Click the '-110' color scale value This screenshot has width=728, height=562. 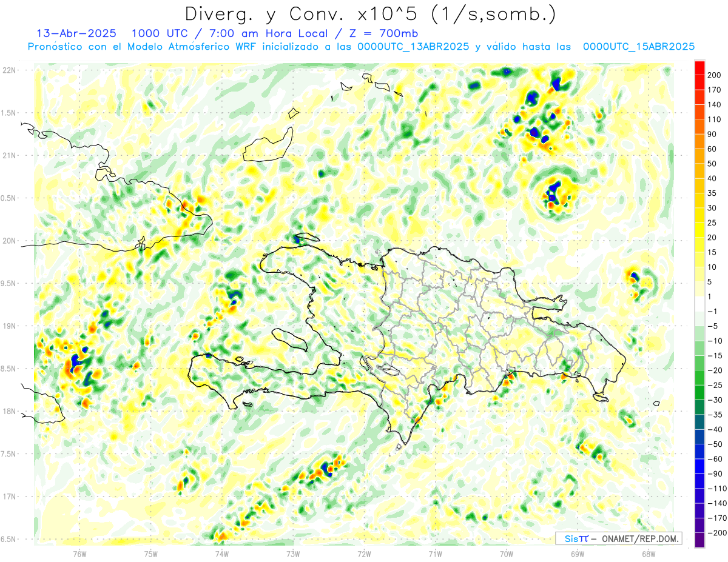pyautogui.click(x=716, y=489)
